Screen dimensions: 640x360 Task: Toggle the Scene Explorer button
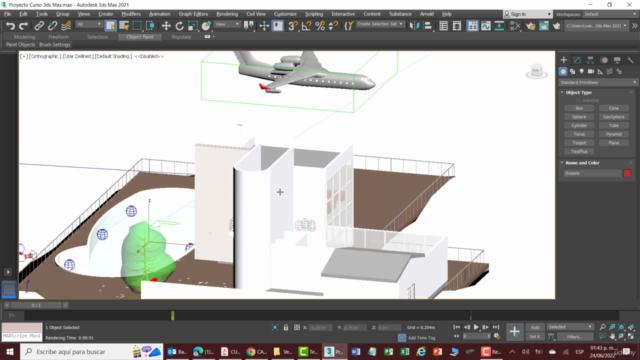[x=443, y=26]
